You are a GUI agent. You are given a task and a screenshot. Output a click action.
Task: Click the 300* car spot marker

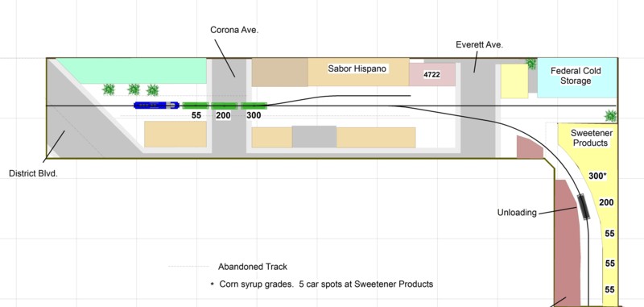click(597, 176)
